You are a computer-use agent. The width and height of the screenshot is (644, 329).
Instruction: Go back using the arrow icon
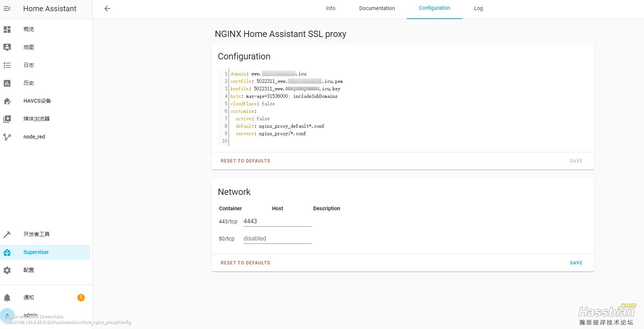[x=107, y=9]
